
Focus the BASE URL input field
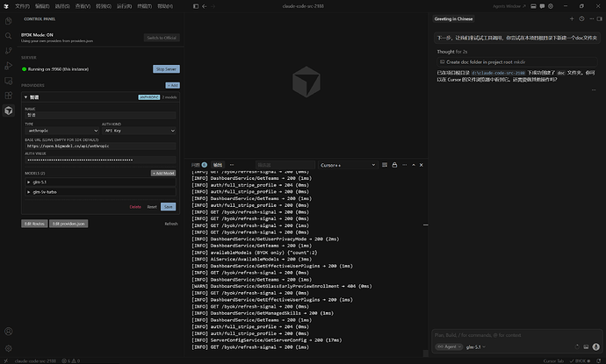coord(100,146)
